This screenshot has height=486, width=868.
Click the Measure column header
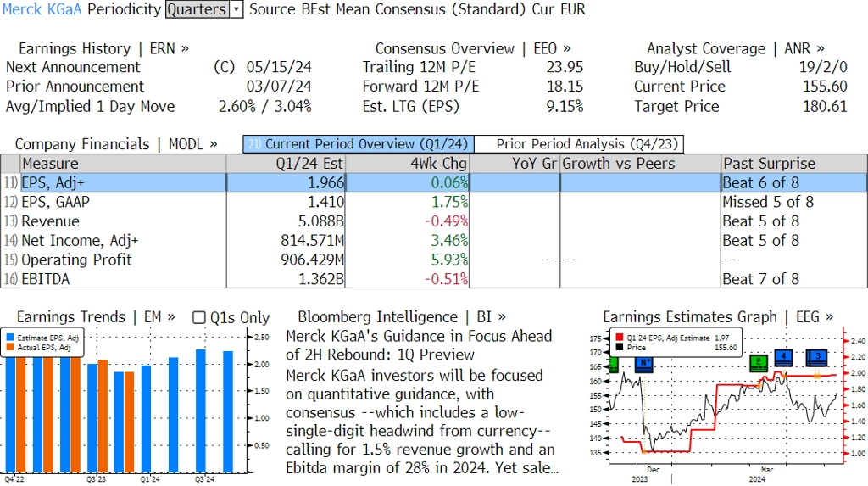point(123,164)
